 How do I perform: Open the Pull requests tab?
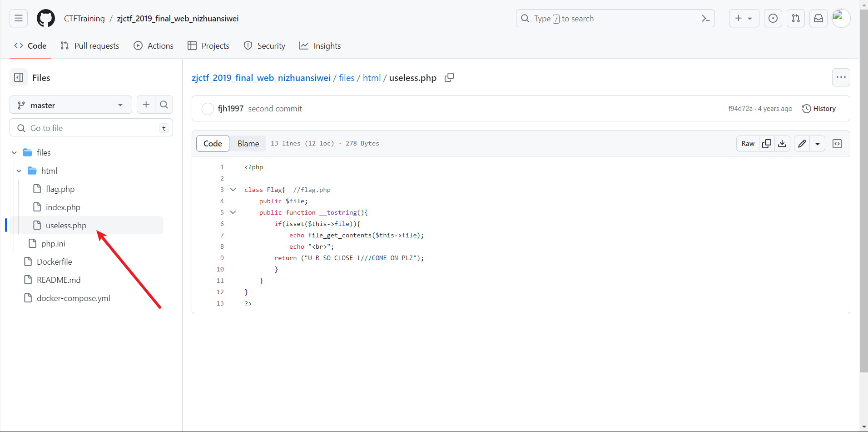pos(90,45)
